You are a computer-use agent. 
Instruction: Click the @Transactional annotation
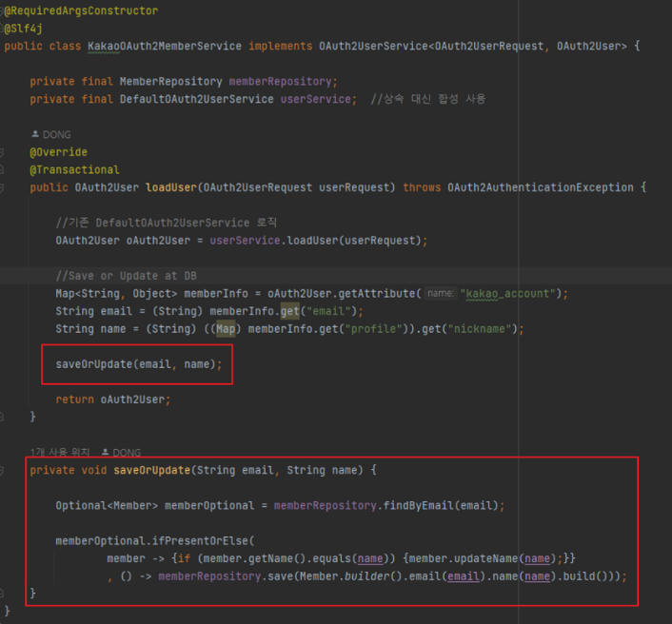click(x=74, y=170)
